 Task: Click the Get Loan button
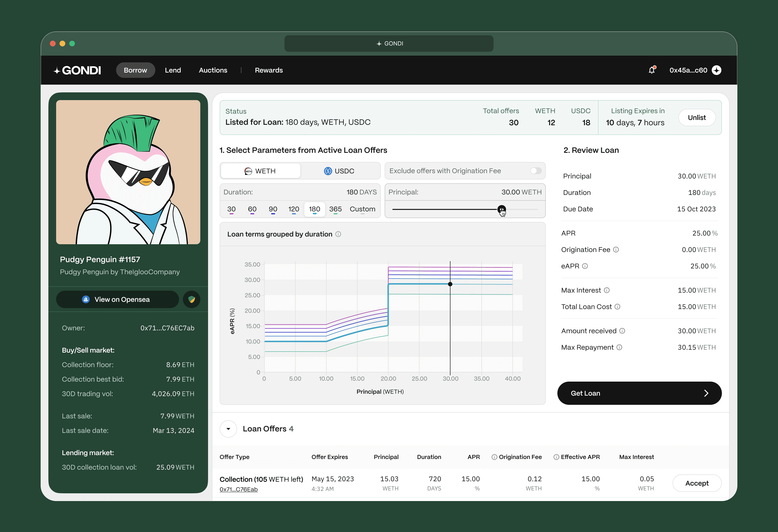click(639, 393)
